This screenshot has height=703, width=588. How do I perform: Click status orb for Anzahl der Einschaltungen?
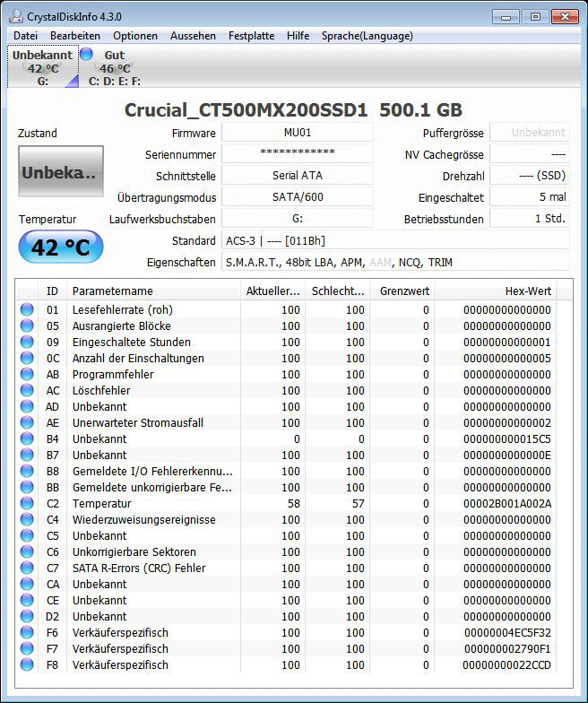tap(27, 358)
